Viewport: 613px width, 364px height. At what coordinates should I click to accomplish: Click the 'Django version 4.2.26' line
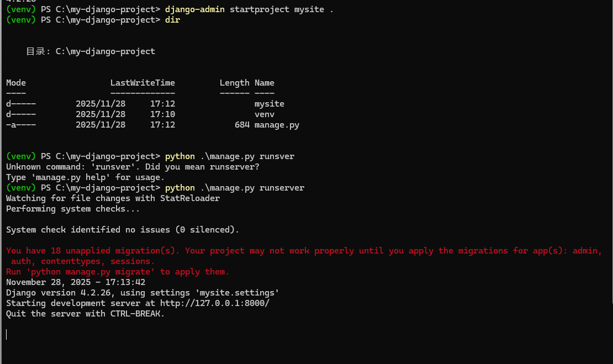142,293
